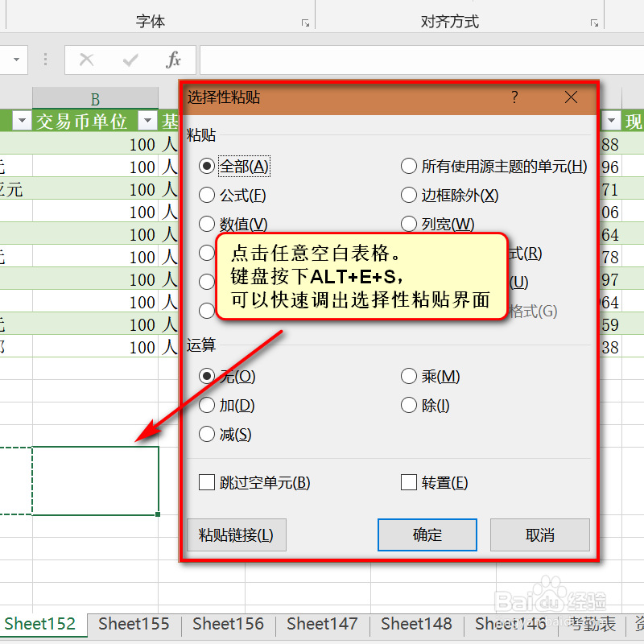Click the 粘贴链接(L) button
Viewport: 644px width, 644px height.
(x=236, y=535)
